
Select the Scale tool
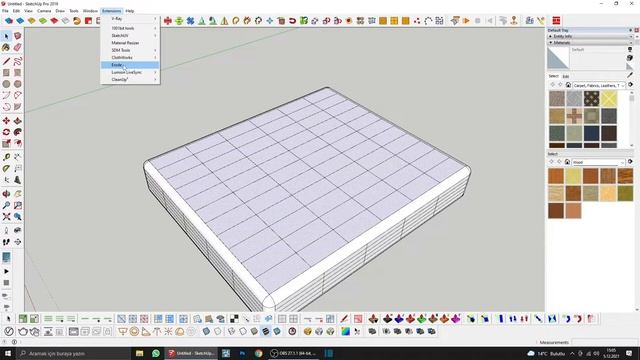pos(6,143)
